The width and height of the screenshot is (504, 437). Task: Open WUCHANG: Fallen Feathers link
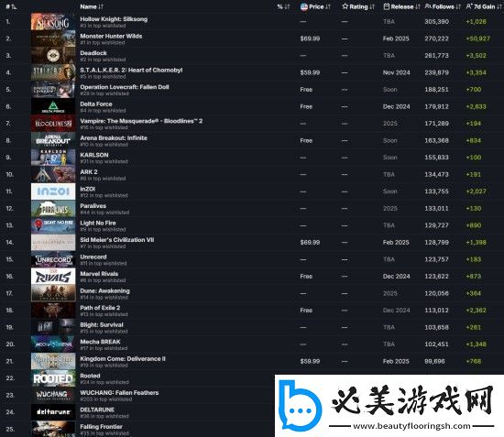[x=119, y=393]
